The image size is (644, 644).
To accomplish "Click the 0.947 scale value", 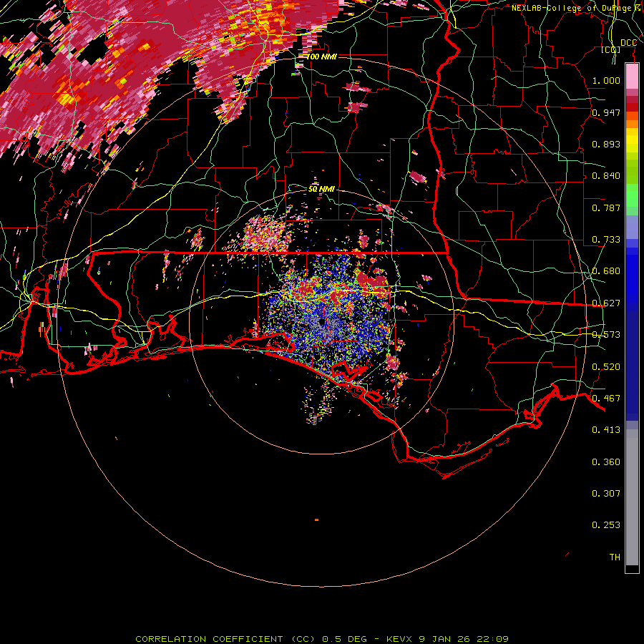I will (x=606, y=112).
